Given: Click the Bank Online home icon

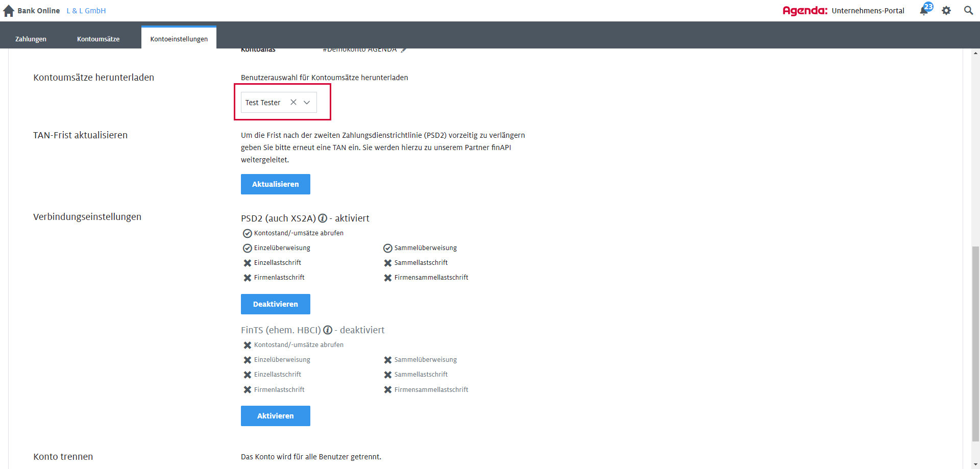Looking at the screenshot, I should 9,11.
